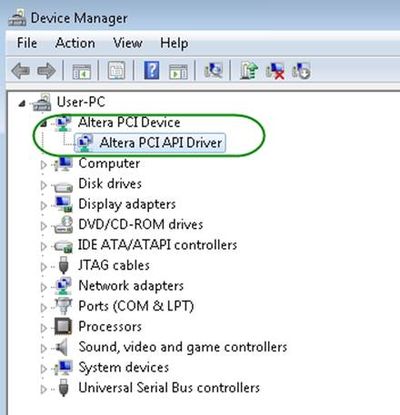Click the Scan for hardware changes icon
Image resolution: width=400 pixels, height=415 pixels.
click(213, 70)
